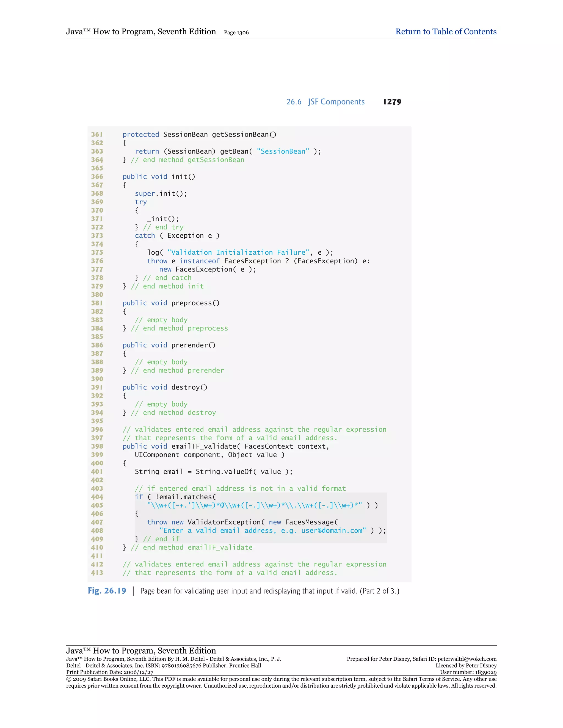Click the 26.6 JSF Components section heading
Viewport: 563px width, 728px height.
point(325,102)
